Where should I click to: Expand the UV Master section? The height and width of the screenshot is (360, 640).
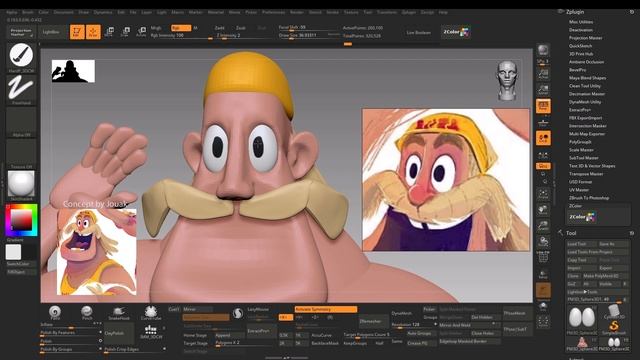click(579, 190)
